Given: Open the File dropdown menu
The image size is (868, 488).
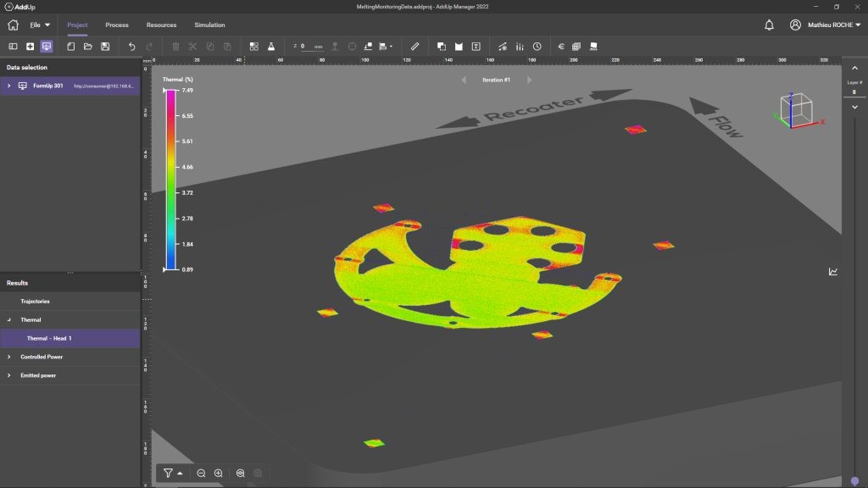Looking at the screenshot, I should point(40,25).
